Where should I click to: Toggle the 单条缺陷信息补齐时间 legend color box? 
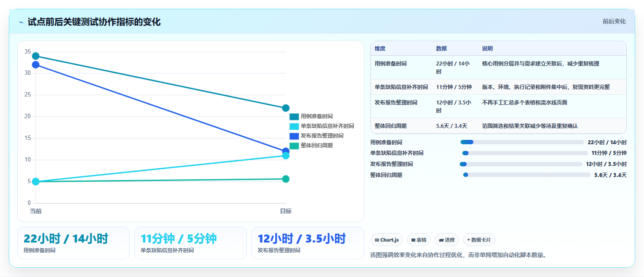[294, 126]
